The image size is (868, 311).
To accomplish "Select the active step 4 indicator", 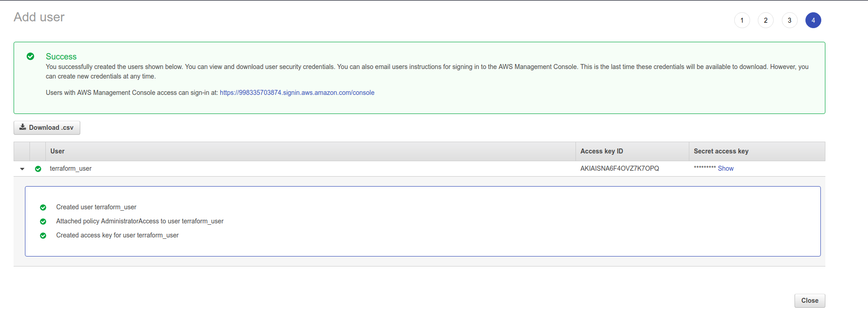I will pyautogui.click(x=813, y=20).
